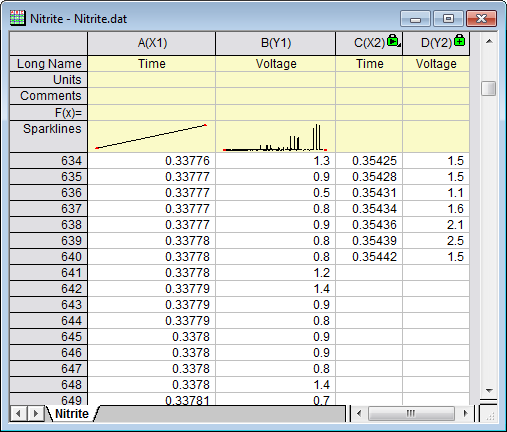This screenshot has height=432, width=507.
Task: Click the worksheet top-left select-all corner
Action: [49, 43]
